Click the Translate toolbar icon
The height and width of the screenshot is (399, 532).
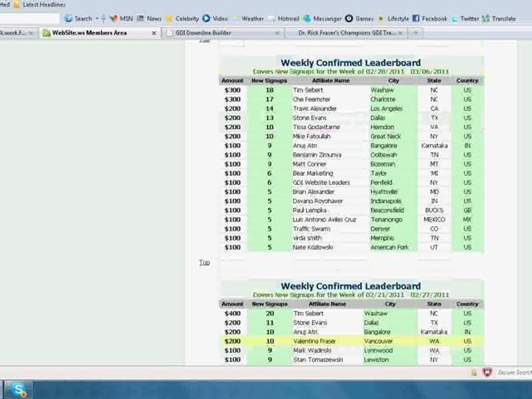point(486,19)
